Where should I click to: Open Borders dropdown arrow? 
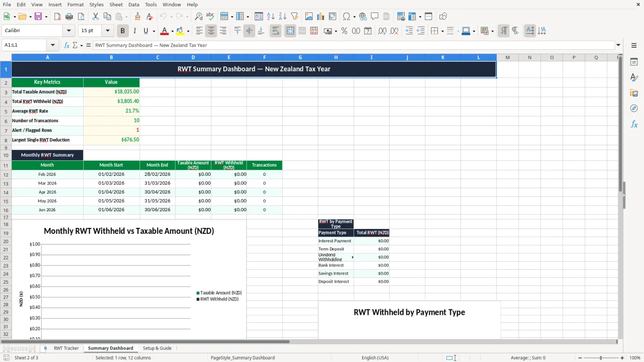443,31
